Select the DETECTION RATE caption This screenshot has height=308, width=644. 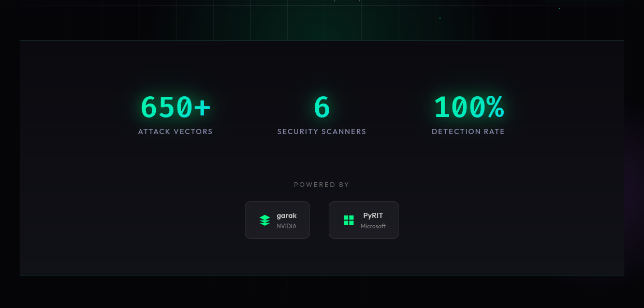(469, 131)
